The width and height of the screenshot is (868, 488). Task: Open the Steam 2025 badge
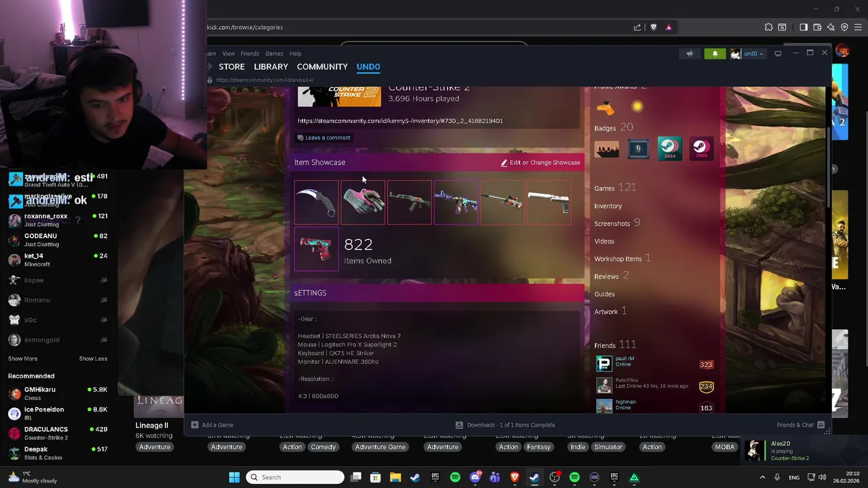click(701, 148)
